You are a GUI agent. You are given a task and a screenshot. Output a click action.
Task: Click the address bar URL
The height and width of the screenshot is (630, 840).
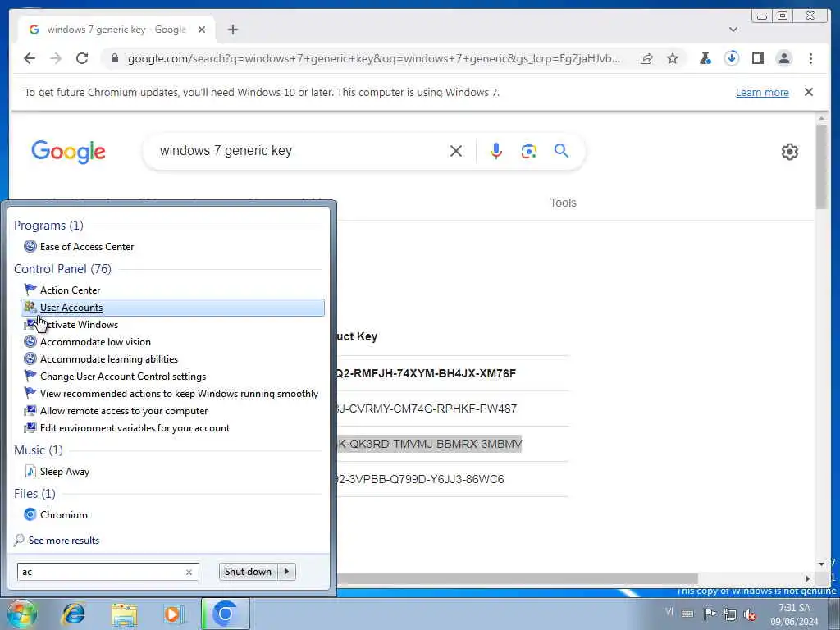pos(374,58)
